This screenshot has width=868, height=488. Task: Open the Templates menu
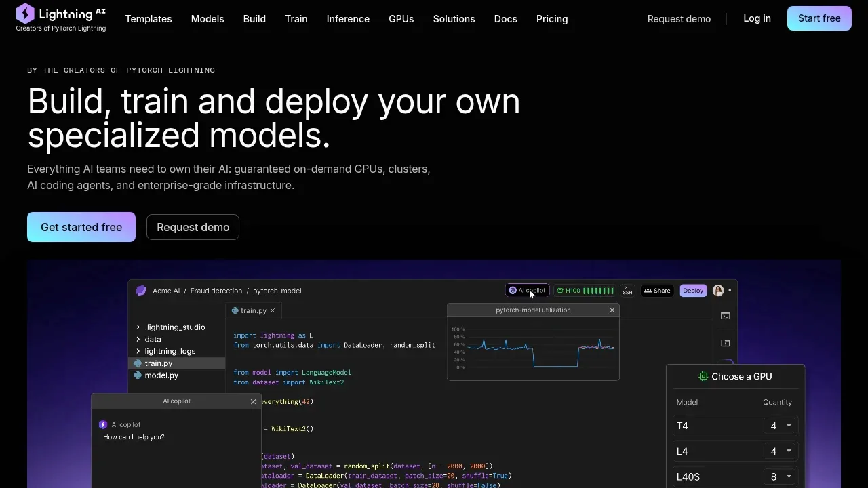(x=149, y=19)
